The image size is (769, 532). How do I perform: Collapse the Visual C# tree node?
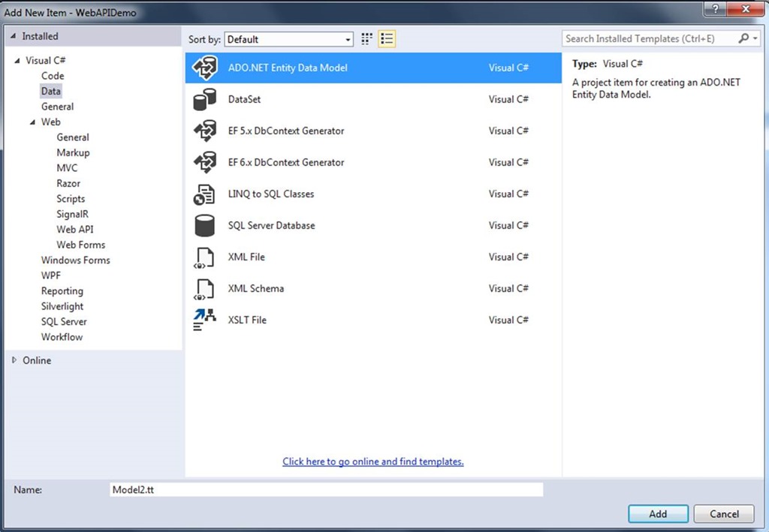[x=17, y=61]
